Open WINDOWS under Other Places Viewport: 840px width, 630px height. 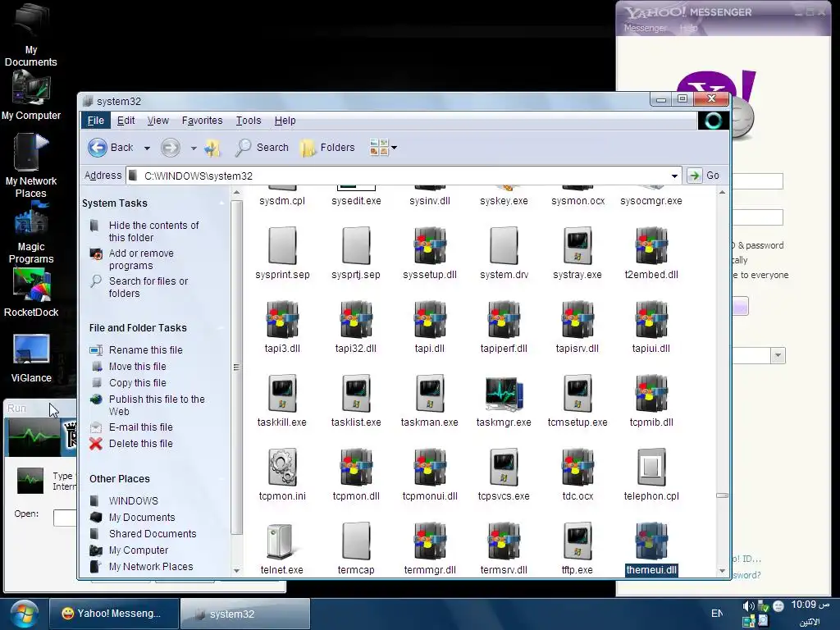coord(134,501)
